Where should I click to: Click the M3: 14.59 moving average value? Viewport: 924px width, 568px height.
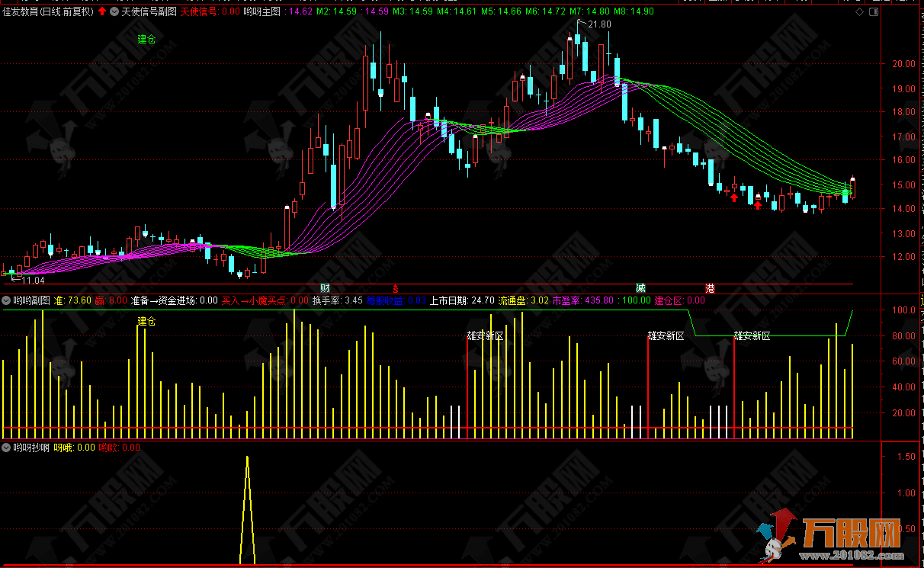click(412, 11)
